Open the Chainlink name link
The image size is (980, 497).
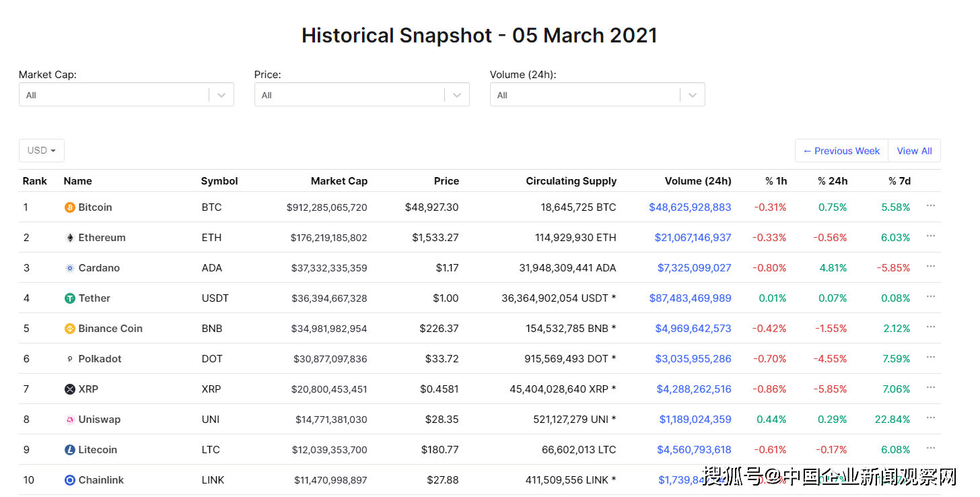click(x=101, y=480)
